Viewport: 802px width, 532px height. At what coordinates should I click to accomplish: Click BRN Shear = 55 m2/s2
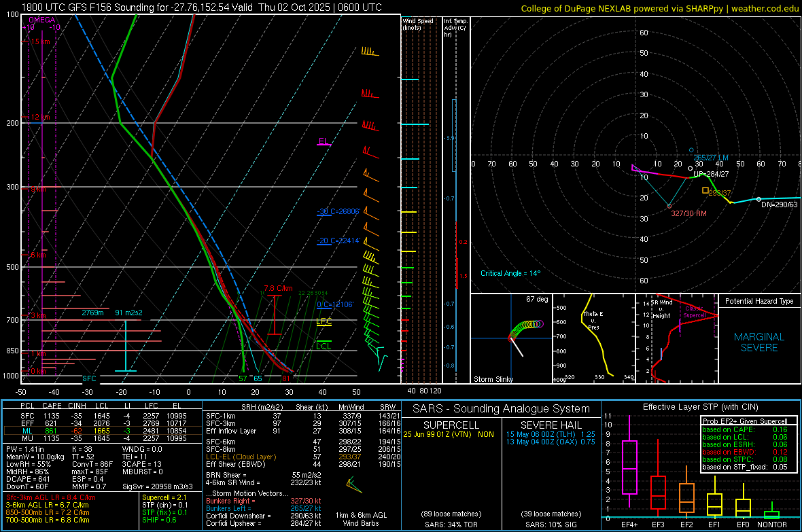264,475
